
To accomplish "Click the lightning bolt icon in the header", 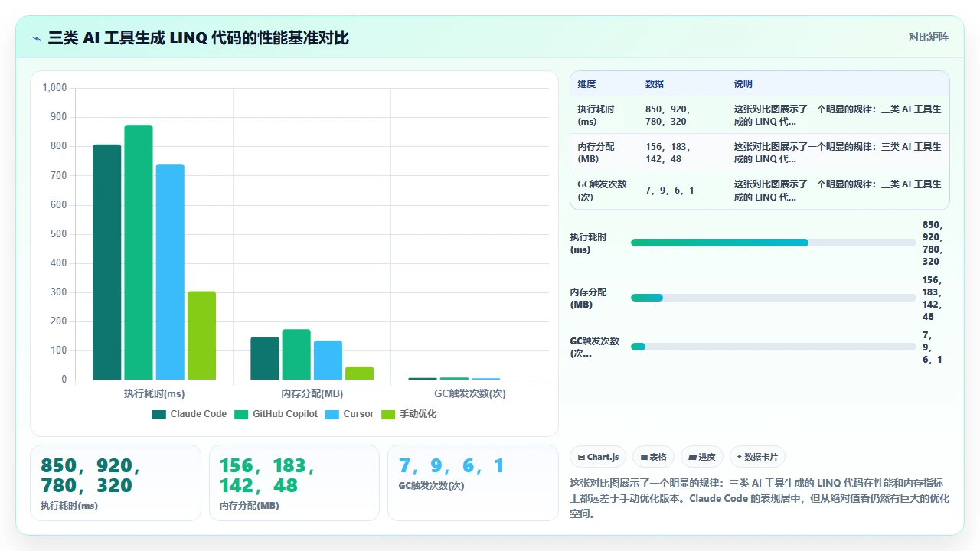I will coord(37,38).
